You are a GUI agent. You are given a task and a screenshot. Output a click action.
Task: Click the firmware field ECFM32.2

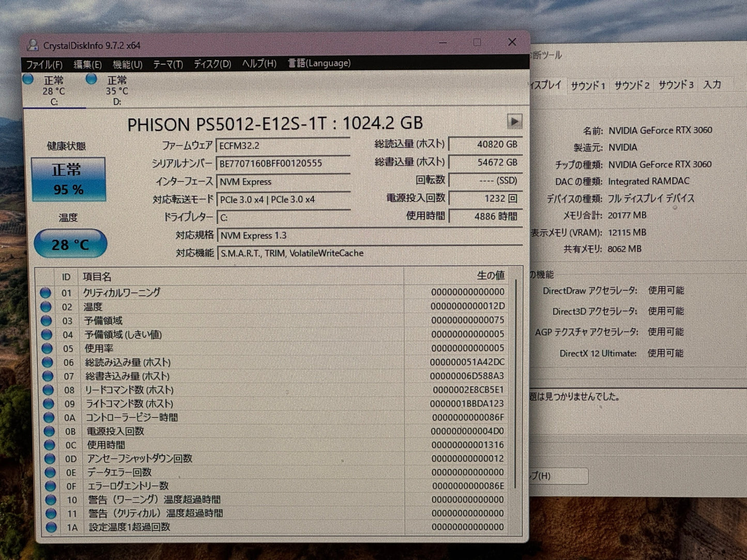click(x=283, y=146)
